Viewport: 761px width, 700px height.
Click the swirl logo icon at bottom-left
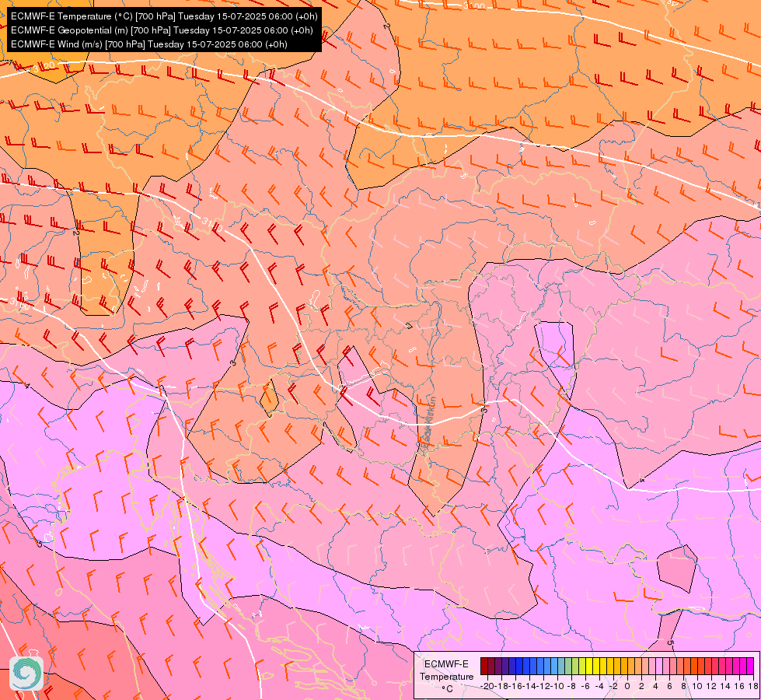(x=26, y=673)
